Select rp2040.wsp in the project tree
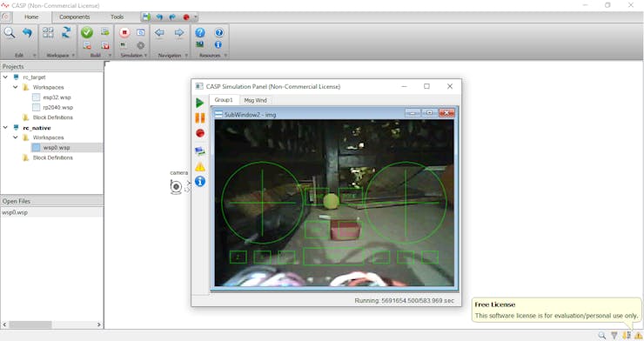Image resolution: width=644 pixels, height=341 pixels. point(58,107)
